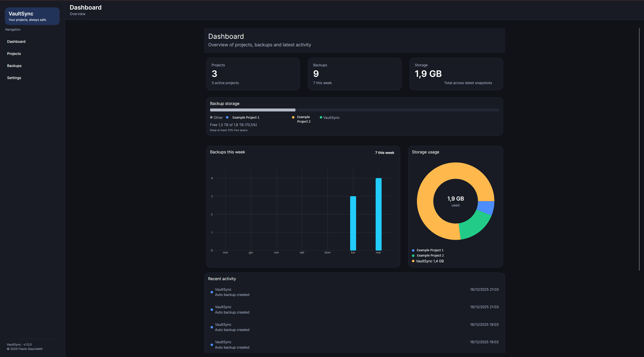644x357 pixels.
Task: Select the Backups stat card
Action: (x=354, y=74)
